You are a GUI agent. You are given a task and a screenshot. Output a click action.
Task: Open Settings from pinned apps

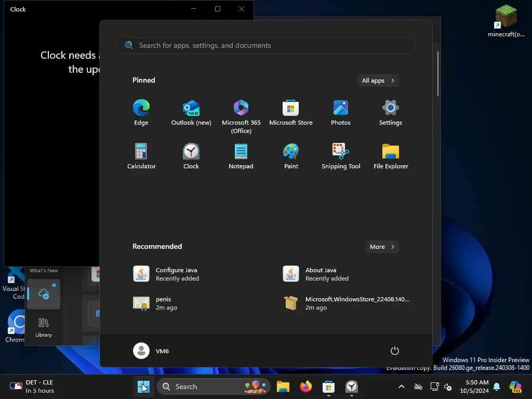pyautogui.click(x=391, y=113)
